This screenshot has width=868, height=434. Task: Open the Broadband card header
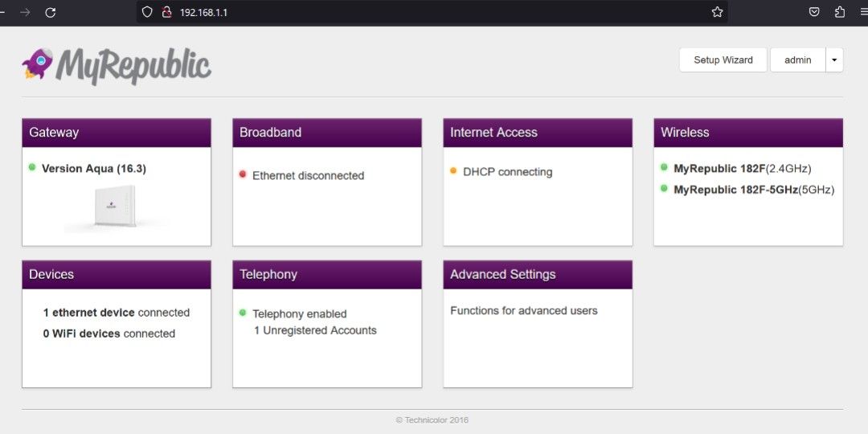tap(327, 133)
